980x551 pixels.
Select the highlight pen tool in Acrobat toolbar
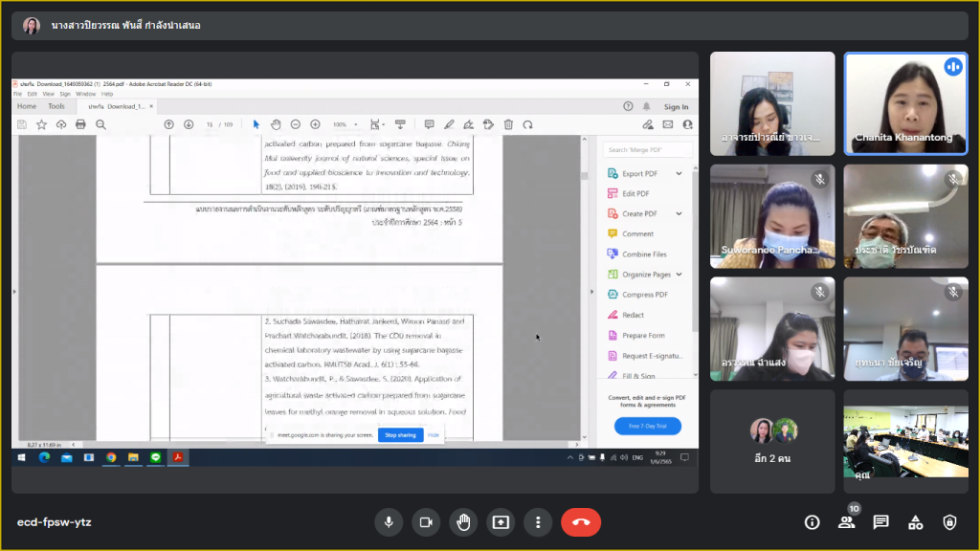[x=449, y=125]
